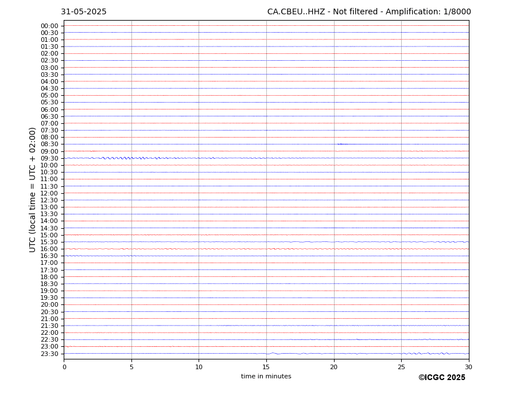Click the 11:30 time row label
532x399 pixels.
point(49,186)
